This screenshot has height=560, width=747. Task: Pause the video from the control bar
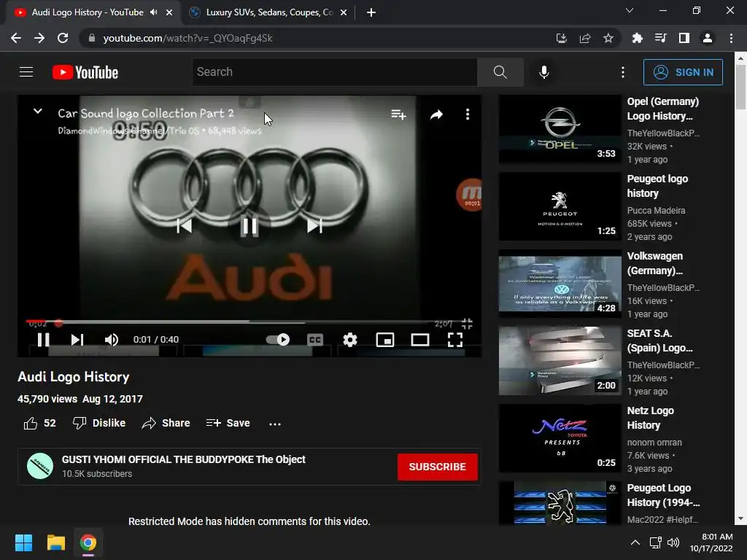pyautogui.click(x=43, y=340)
